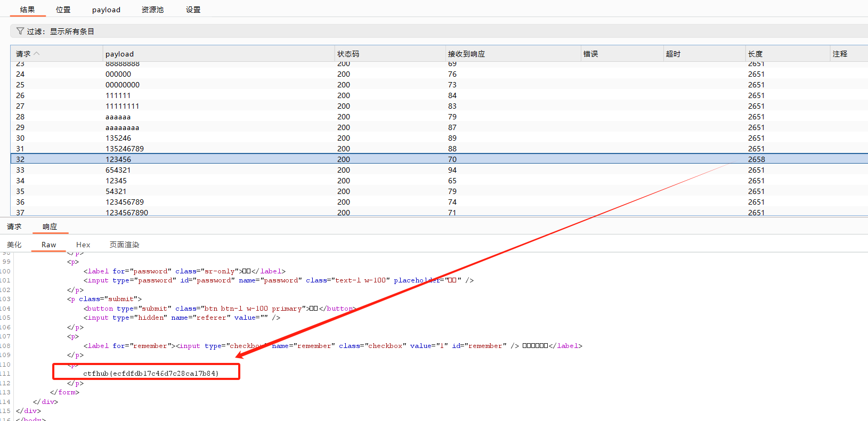The height and width of the screenshot is (421, 868).
Task: Open the 设置 tab
Action: tap(193, 10)
